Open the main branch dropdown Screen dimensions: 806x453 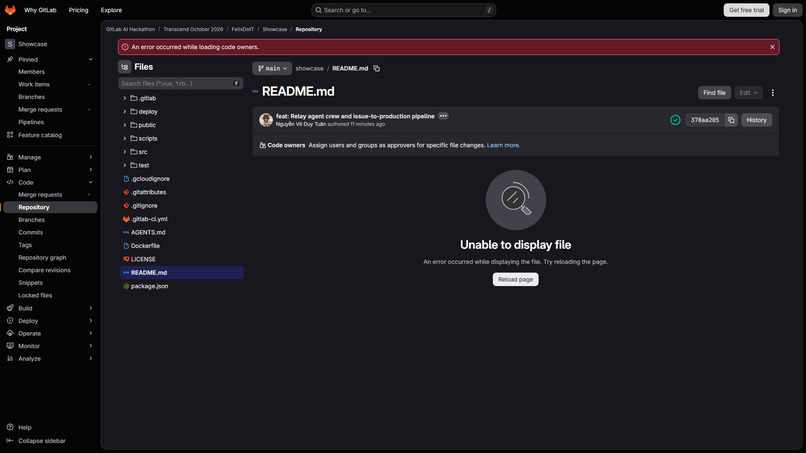click(272, 68)
